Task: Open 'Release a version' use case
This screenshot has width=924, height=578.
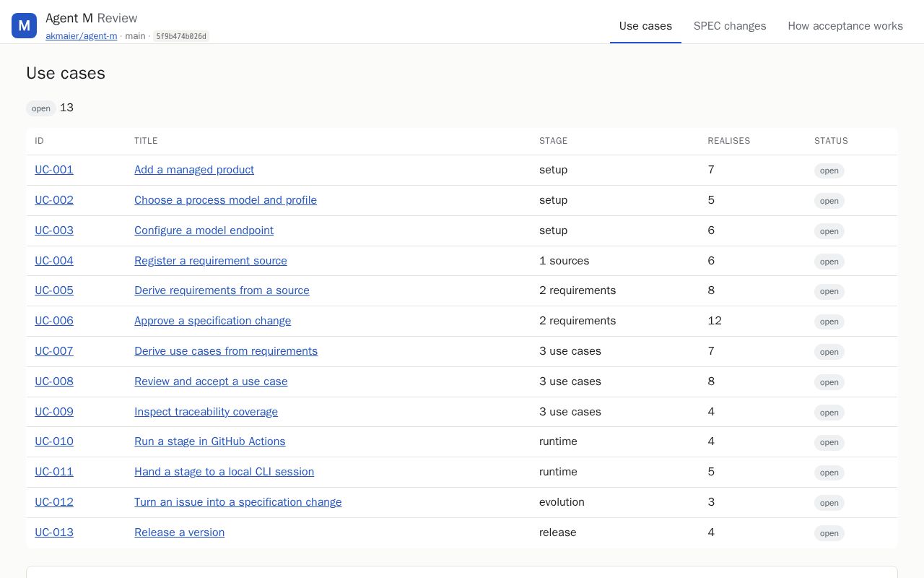Action: (x=179, y=532)
